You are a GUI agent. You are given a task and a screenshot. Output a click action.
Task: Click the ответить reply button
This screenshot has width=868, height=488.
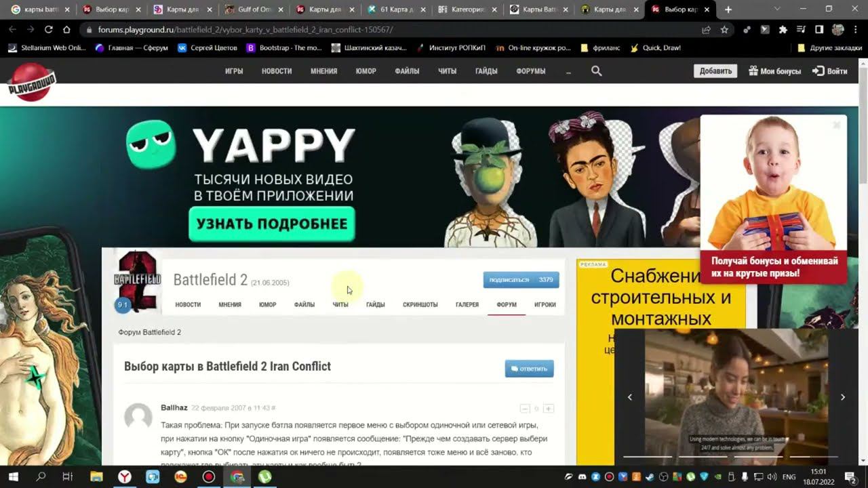530,369
